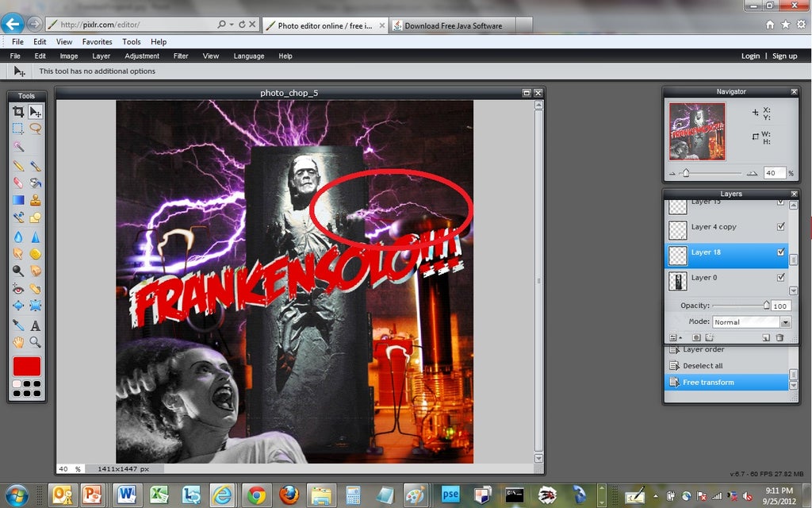Image resolution: width=812 pixels, height=508 pixels.
Task: Click the layer mask icon in Layers panel
Action: pyautogui.click(x=696, y=337)
